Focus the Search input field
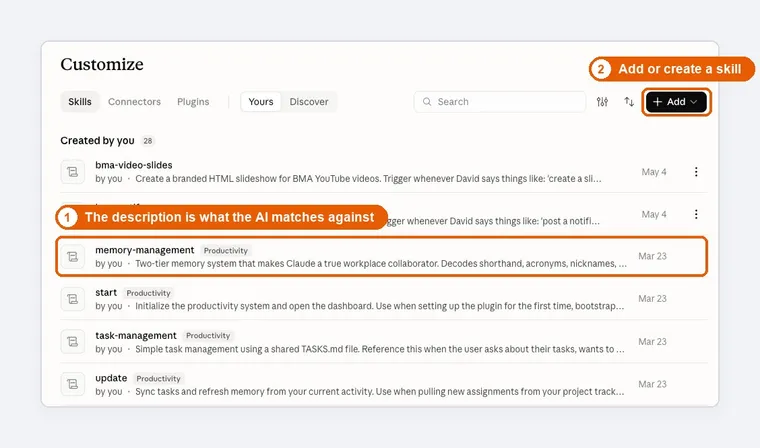This screenshot has height=448, width=760. (500, 102)
